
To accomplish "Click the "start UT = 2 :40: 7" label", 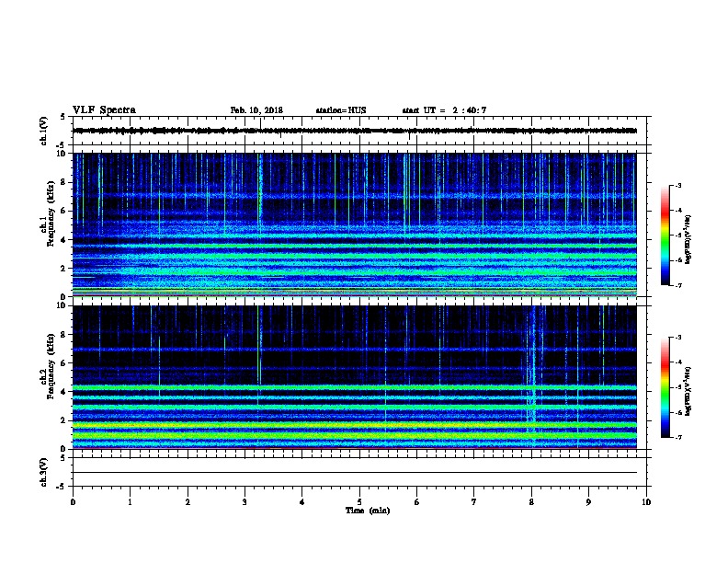I will [444, 110].
